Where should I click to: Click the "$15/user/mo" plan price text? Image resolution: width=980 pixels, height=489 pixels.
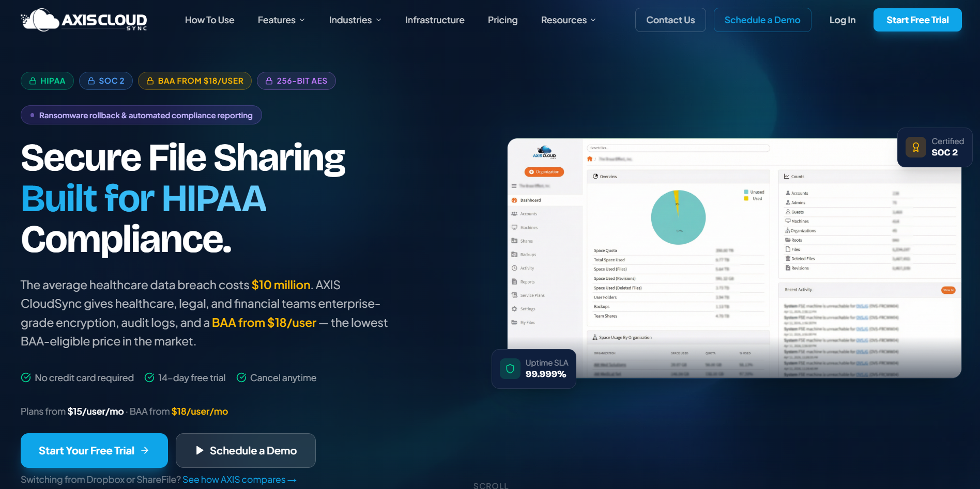tap(96, 412)
